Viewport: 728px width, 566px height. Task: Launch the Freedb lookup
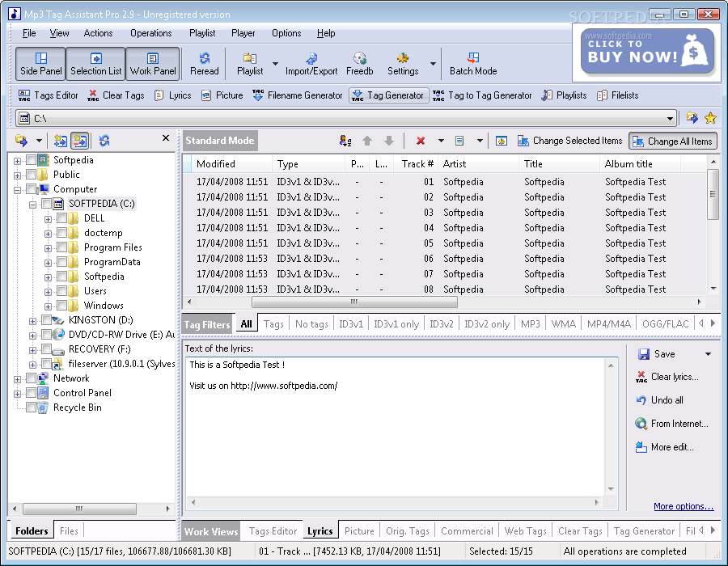[x=359, y=64]
